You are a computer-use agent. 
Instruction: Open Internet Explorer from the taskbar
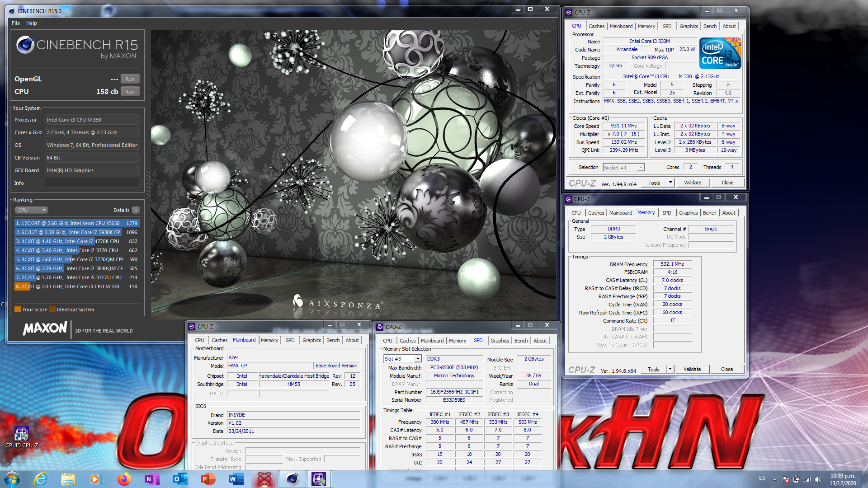point(41,479)
